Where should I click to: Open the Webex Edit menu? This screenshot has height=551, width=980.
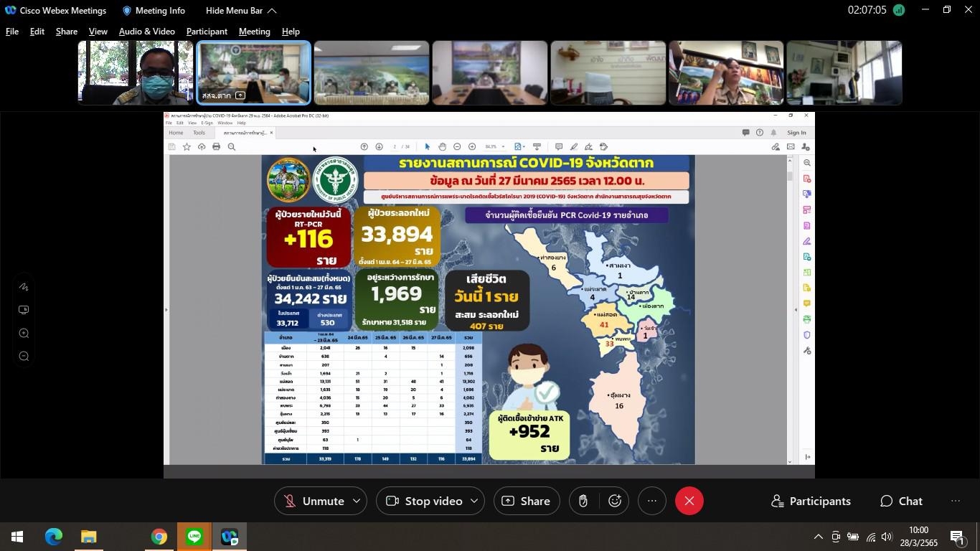[x=37, y=32]
